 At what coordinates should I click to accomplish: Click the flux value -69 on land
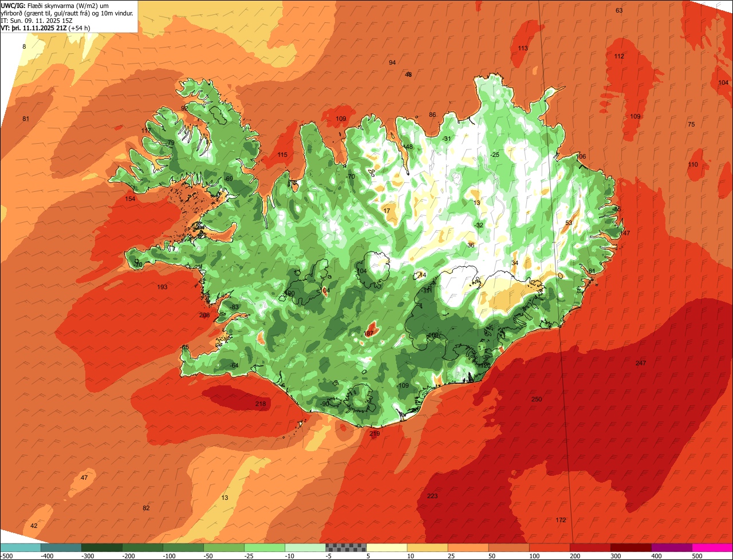point(228,179)
